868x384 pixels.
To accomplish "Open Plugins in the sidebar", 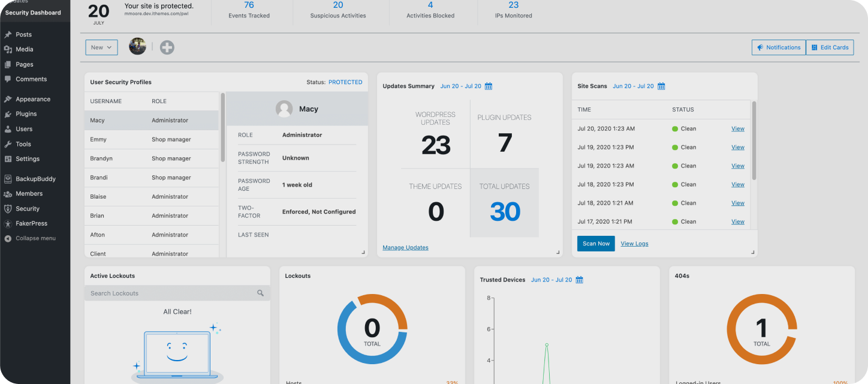I will (x=26, y=113).
